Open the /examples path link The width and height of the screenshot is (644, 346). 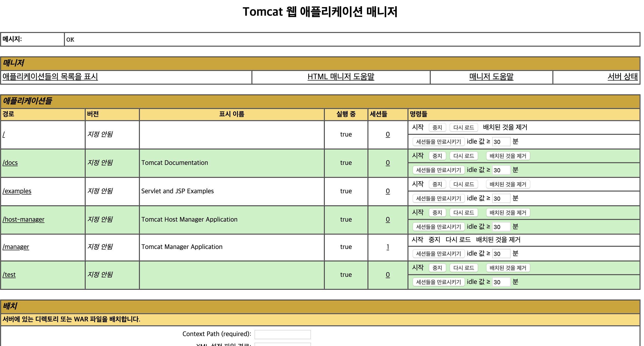click(17, 191)
